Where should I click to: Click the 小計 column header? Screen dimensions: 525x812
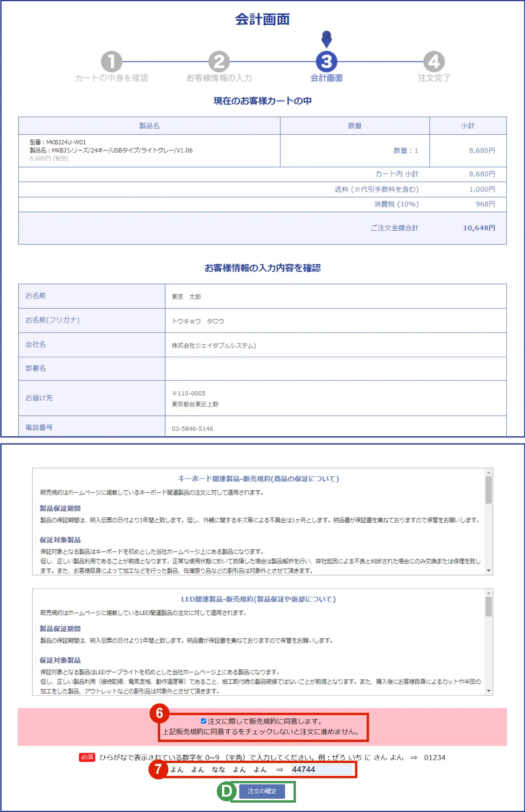coord(468,125)
